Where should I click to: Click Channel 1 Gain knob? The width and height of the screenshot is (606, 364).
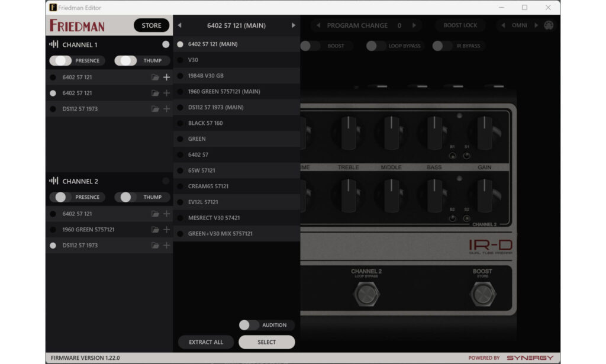[x=484, y=133]
